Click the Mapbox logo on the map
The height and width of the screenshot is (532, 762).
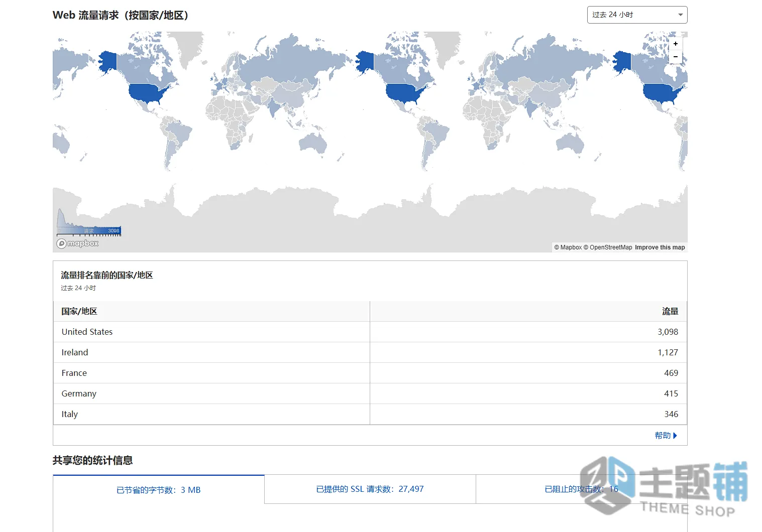[x=78, y=243]
